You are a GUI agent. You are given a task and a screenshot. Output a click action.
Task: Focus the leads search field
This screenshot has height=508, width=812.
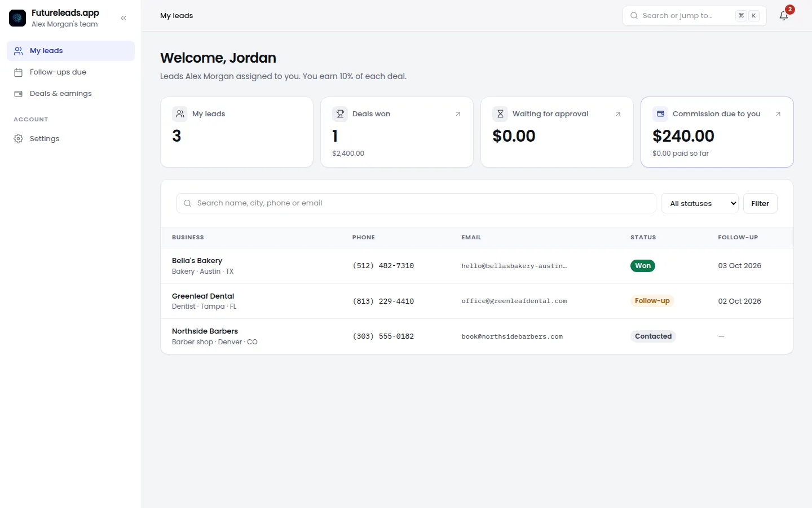pos(416,203)
